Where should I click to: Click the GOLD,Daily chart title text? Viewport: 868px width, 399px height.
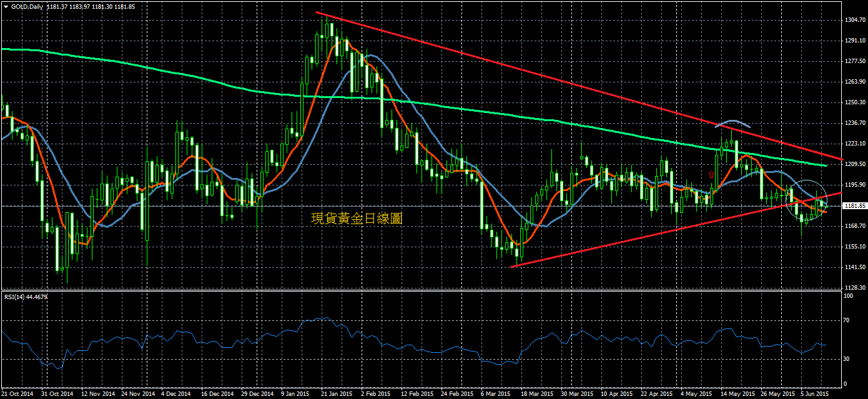click(27, 6)
